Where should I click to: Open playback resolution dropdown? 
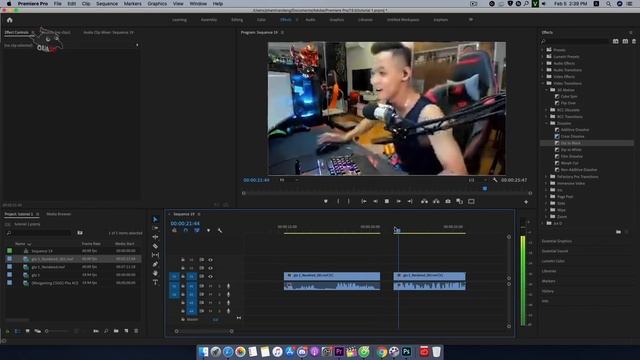(x=478, y=180)
